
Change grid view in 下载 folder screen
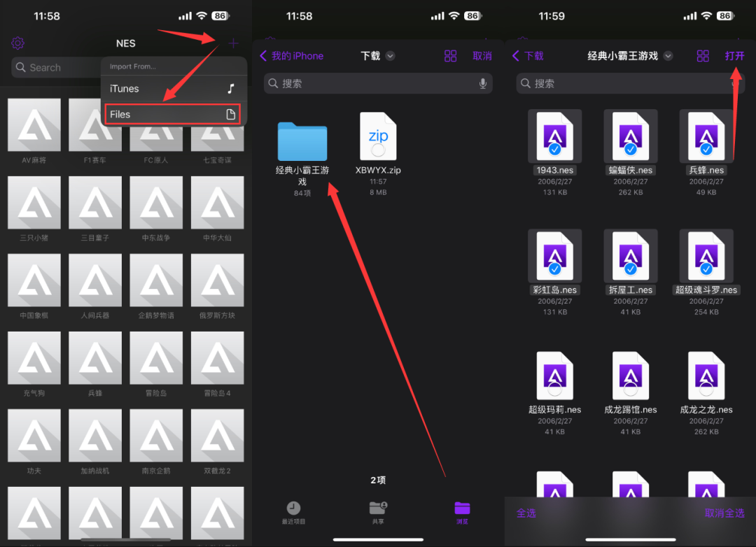coord(451,56)
